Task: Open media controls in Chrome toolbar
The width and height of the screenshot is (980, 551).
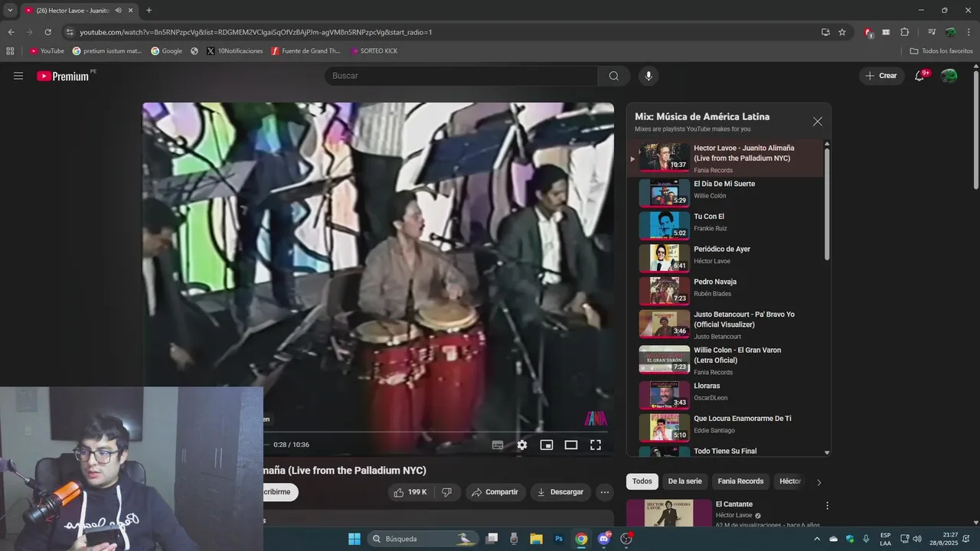Action: pos(932,32)
